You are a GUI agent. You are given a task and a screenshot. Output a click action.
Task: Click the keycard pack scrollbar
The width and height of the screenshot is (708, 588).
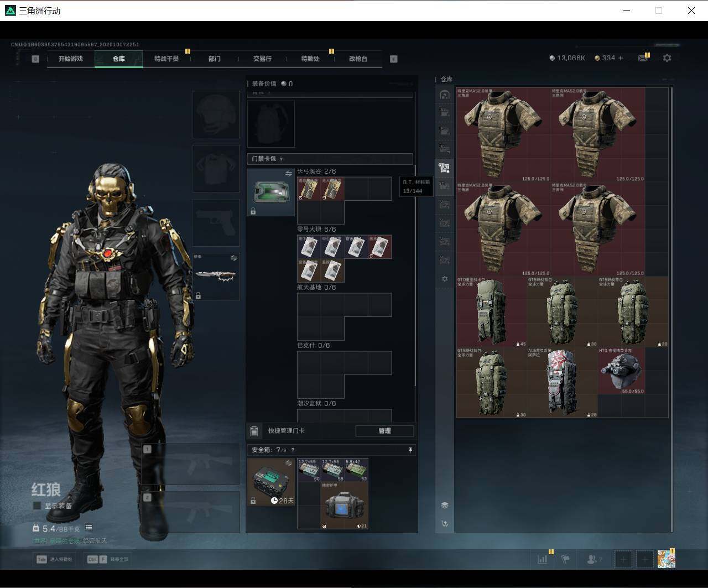click(415, 275)
